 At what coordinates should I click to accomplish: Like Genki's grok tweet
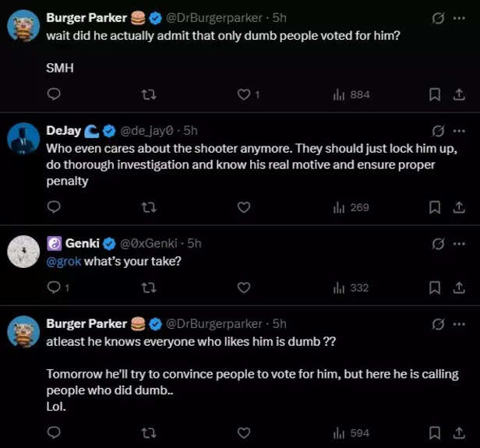[244, 287]
